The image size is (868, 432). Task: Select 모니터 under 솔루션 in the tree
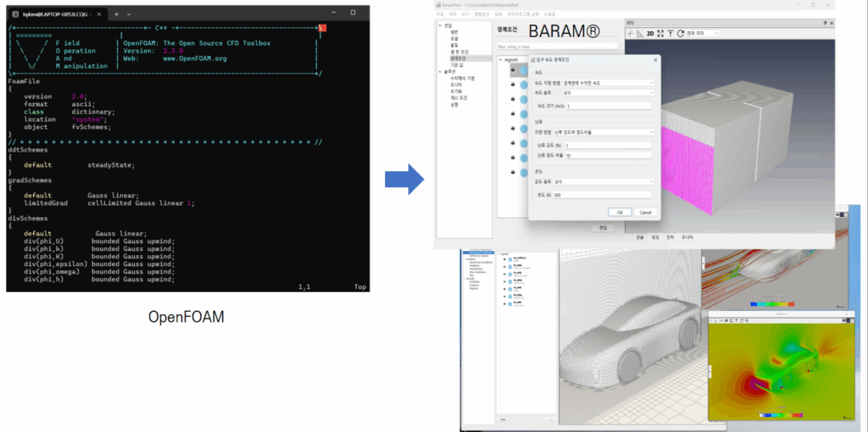pyautogui.click(x=455, y=84)
